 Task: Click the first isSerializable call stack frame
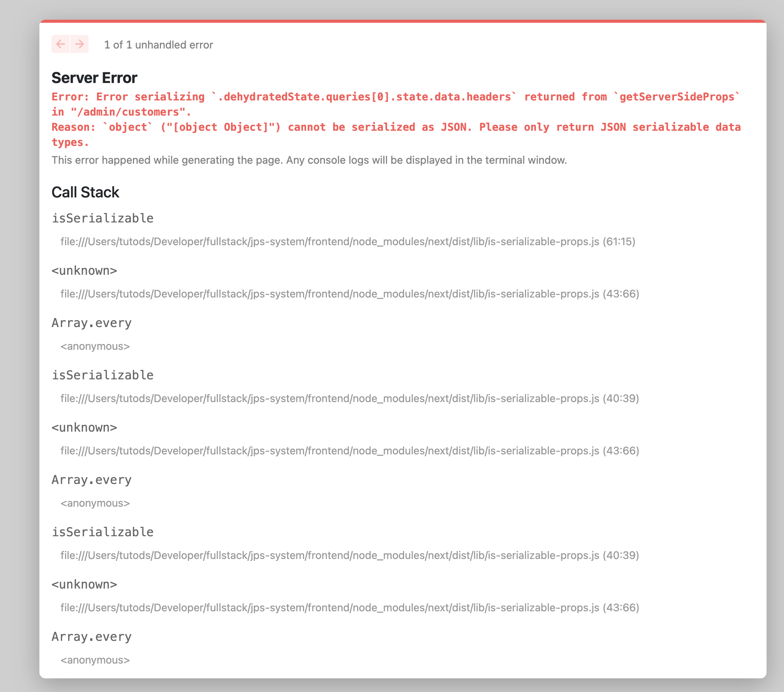coord(102,218)
